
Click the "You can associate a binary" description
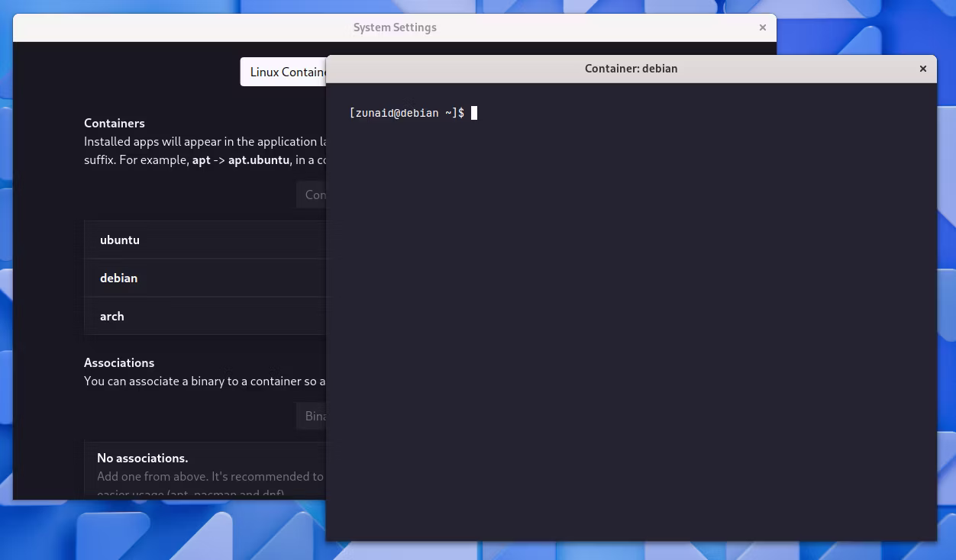205,381
